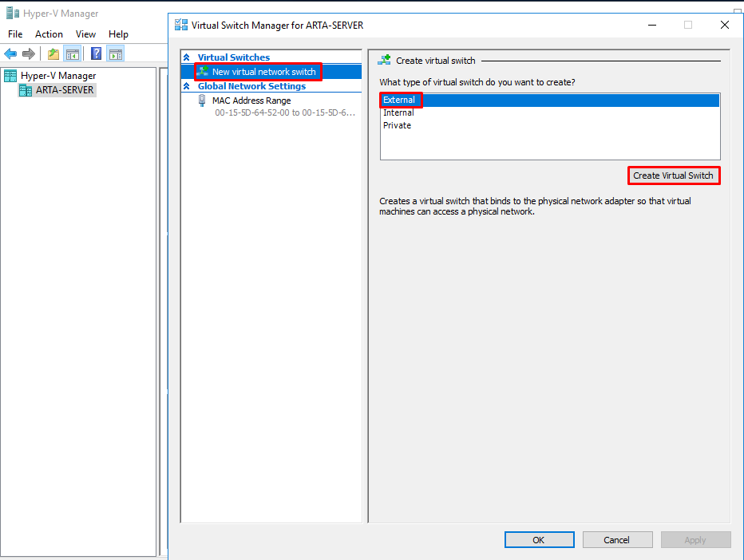Screen dimensions: 744x560
Task: Click the Create Virtual Switch button
Action: pos(673,176)
